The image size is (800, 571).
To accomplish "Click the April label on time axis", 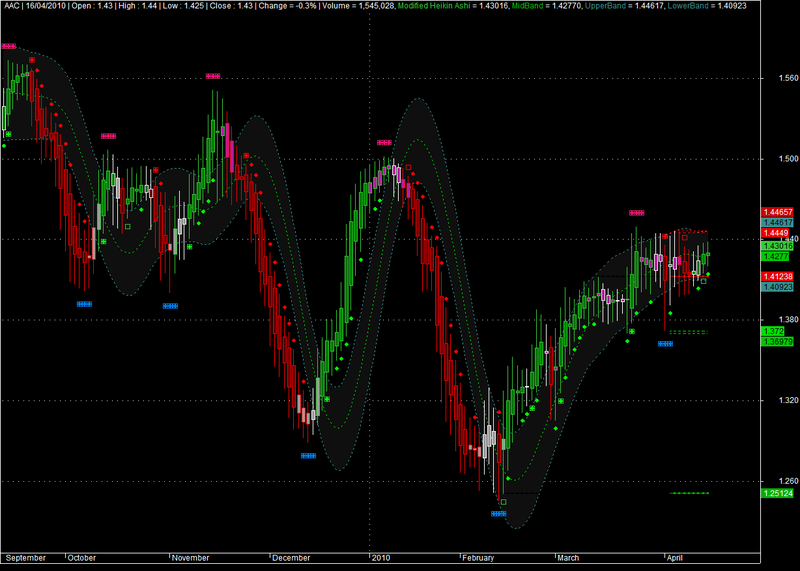I will pyautogui.click(x=674, y=558).
